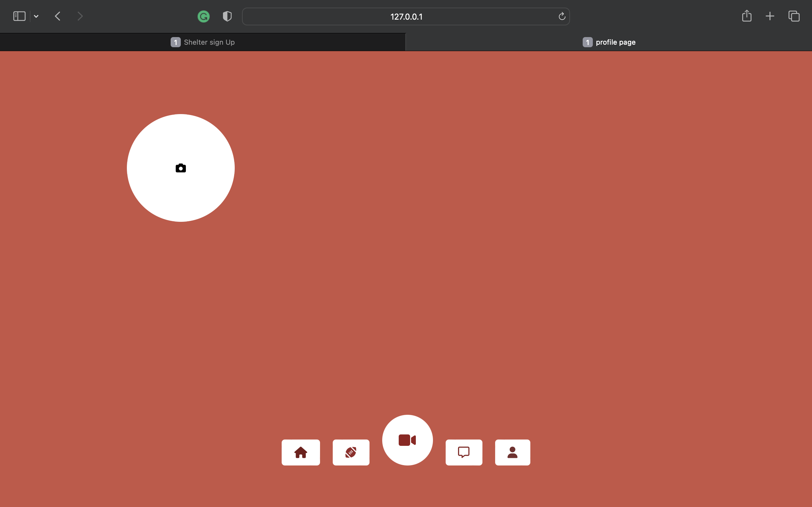Open the chat message icon
This screenshot has width=812, height=507.
(x=464, y=452)
